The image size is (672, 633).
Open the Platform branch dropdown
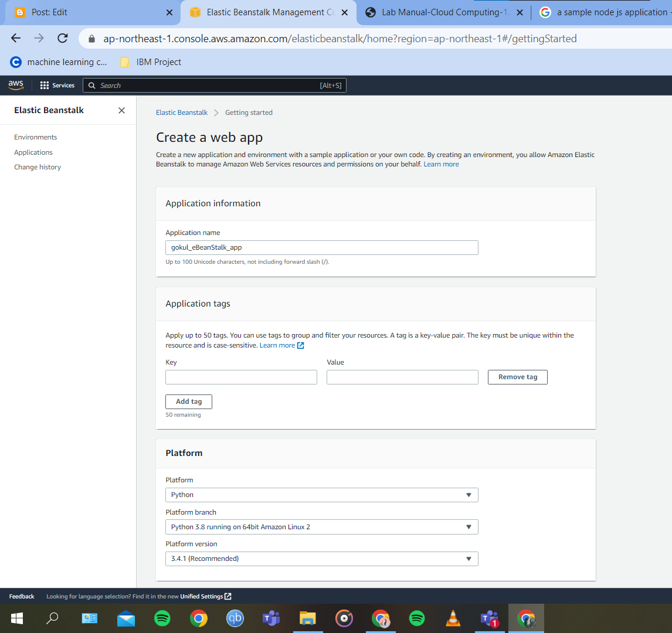tap(322, 527)
